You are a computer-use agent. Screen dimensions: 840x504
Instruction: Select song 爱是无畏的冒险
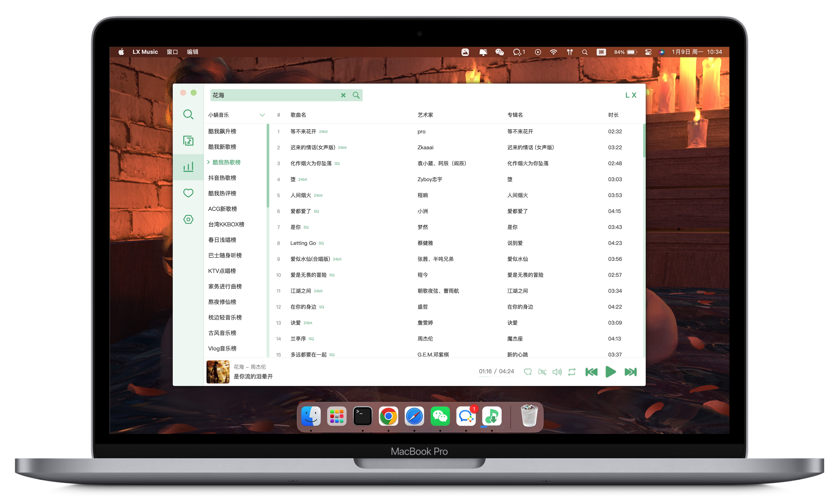[308, 275]
